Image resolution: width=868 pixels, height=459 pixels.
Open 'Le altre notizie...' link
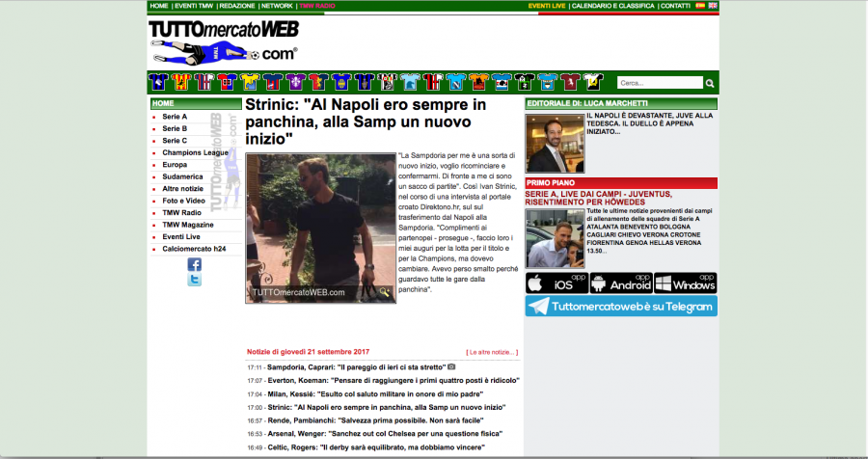(492, 352)
